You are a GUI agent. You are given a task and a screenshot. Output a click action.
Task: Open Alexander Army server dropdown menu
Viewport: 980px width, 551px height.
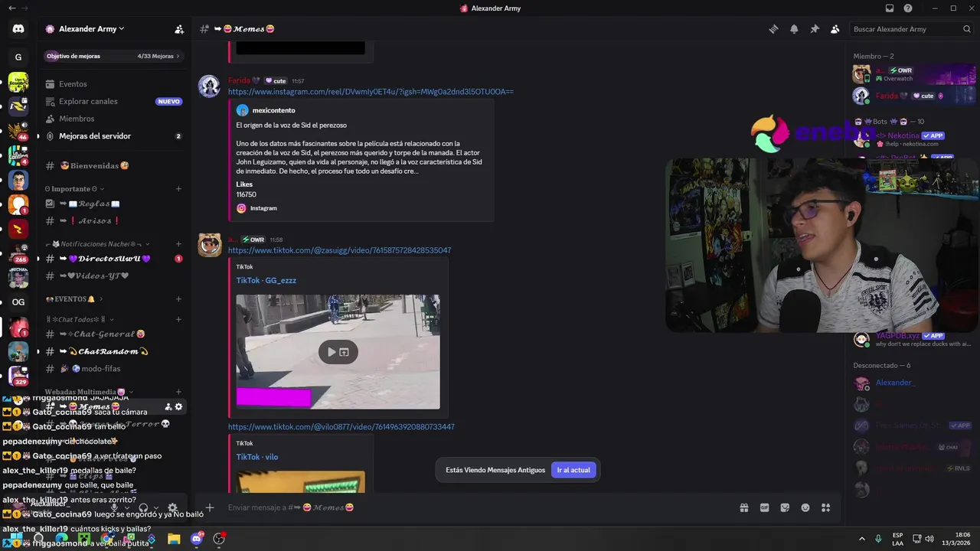(x=92, y=29)
